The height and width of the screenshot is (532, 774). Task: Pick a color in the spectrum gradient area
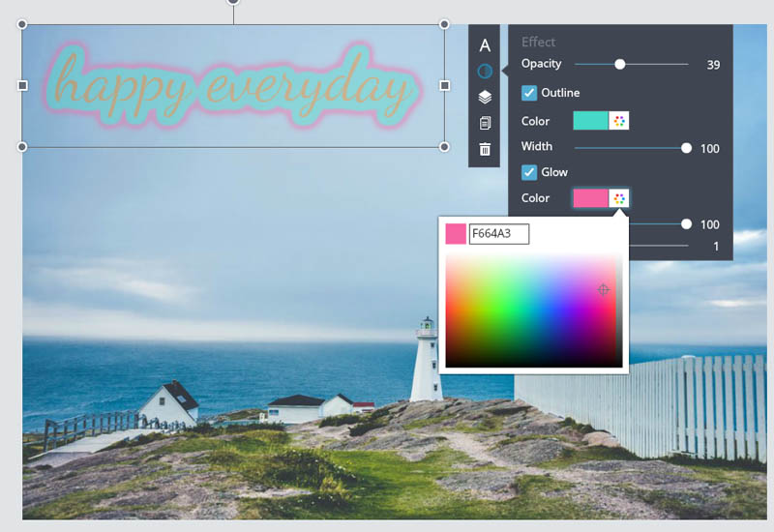coord(532,310)
